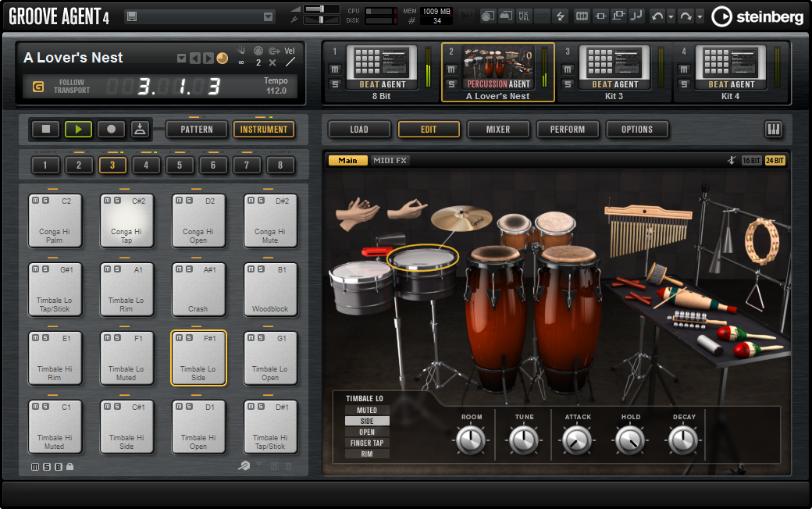Mute kit slot 1 (8 Bit)
The image size is (812, 509).
click(334, 69)
